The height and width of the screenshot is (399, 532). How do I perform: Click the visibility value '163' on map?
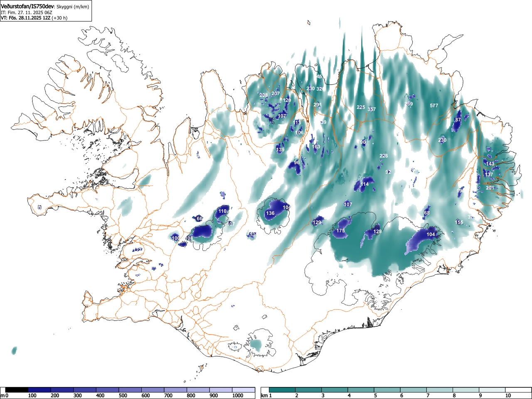point(316,147)
